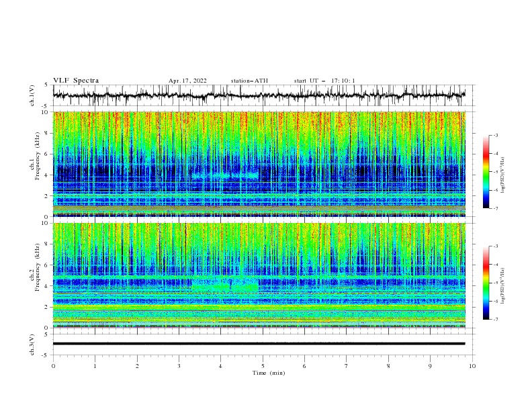Click the ch.1 frequency axis "2" tick label
The width and height of the screenshot is (532, 411).
pos(47,196)
